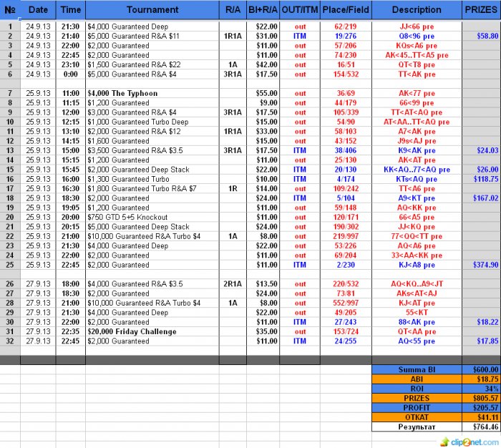
Task: Click the time cell 0:00
Action: click(71, 74)
